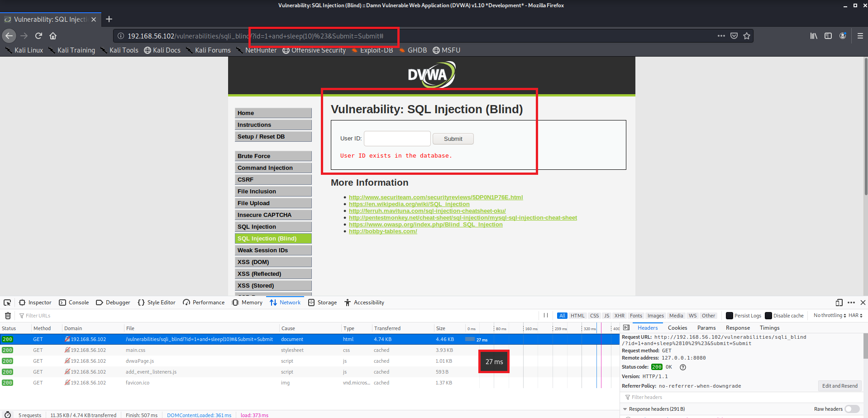Clear the network request list with trash icon
The width and height of the screenshot is (868, 418).
pyautogui.click(x=8, y=316)
